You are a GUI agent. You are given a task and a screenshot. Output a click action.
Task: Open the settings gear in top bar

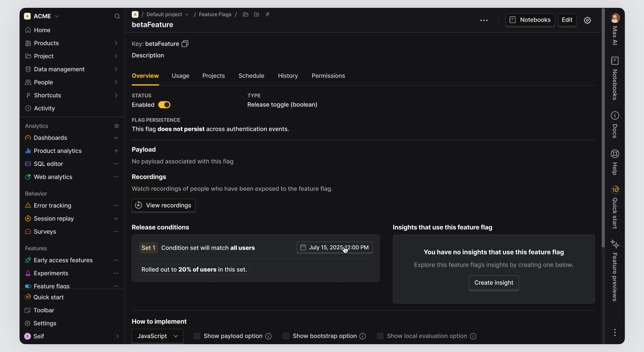click(587, 20)
